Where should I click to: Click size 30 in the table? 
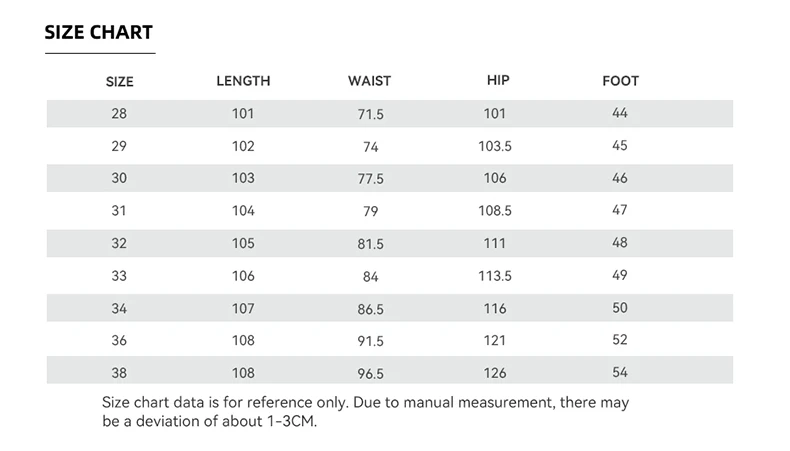[119, 178]
